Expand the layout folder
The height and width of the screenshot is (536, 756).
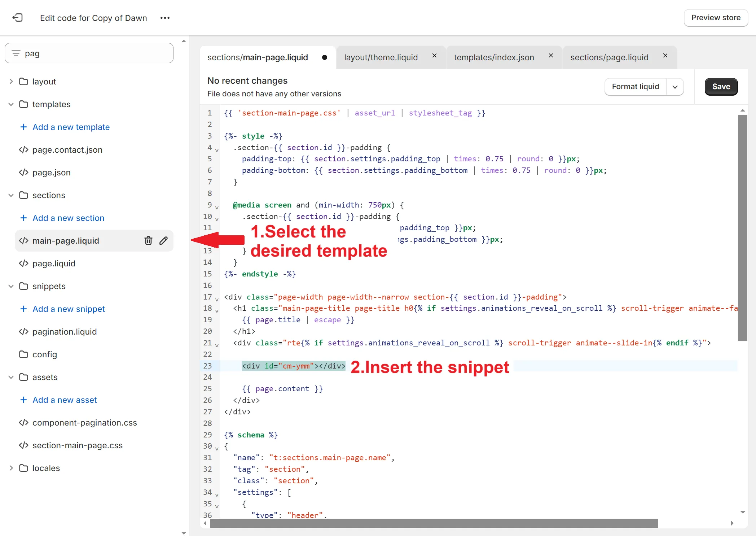[x=11, y=82]
